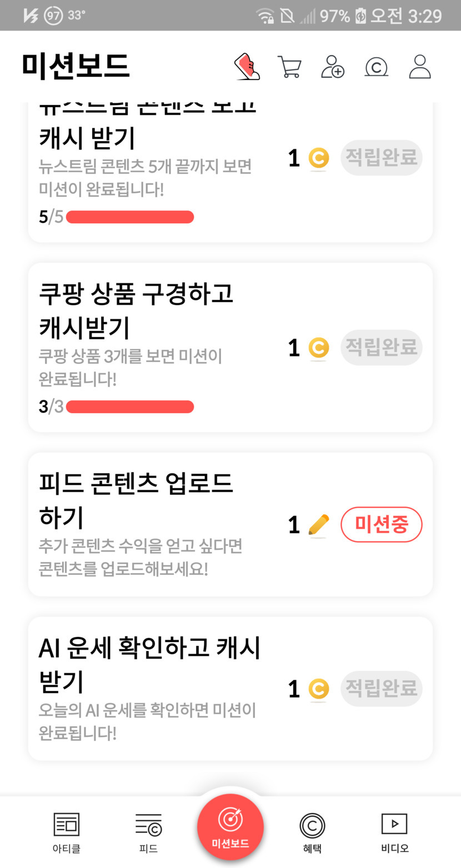Open the cash coin icon in header
The height and width of the screenshot is (868, 461).
click(376, 67)
